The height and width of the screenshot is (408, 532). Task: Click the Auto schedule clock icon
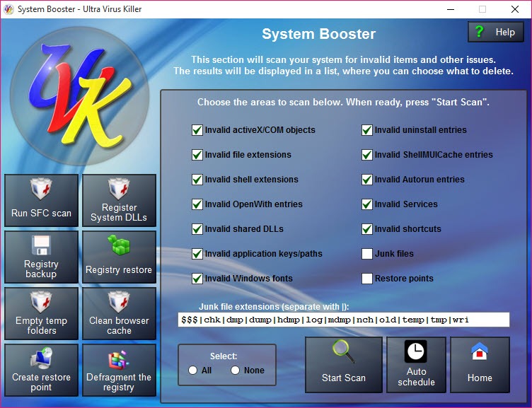[416, 351]
